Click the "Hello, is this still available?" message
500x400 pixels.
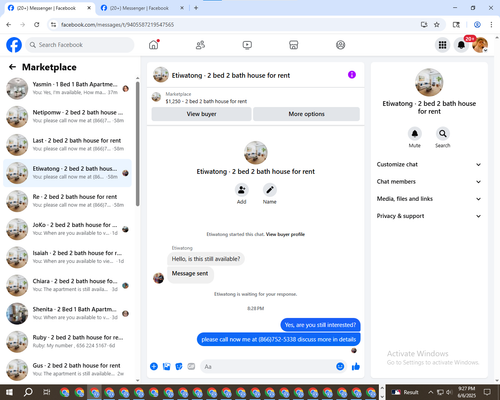(x=206, y=259)
